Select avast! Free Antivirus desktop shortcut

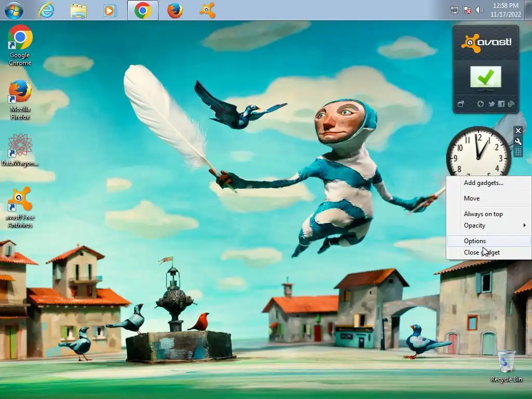pyautogui.click(x=20, y=207)
